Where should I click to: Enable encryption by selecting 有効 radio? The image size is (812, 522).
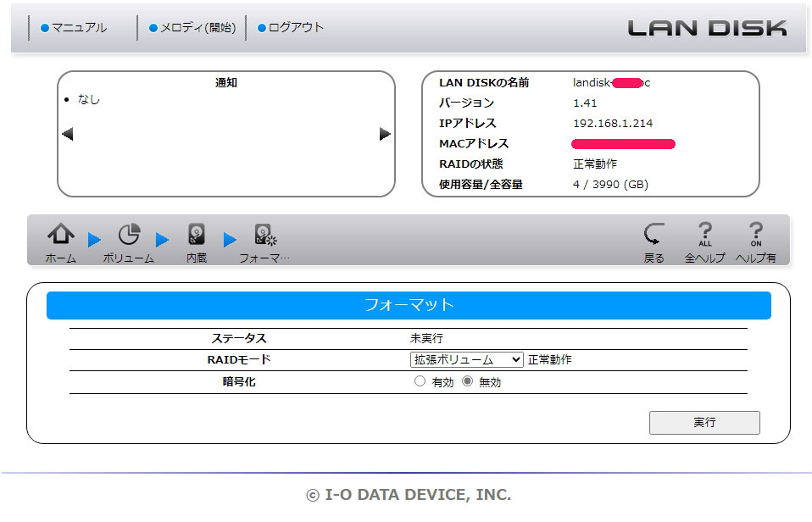(420, 381)
